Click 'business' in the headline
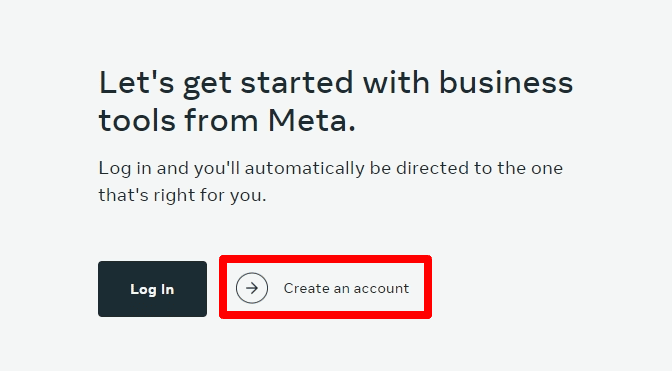This screenshot has width=672, height=371. (x=506, y=82)
